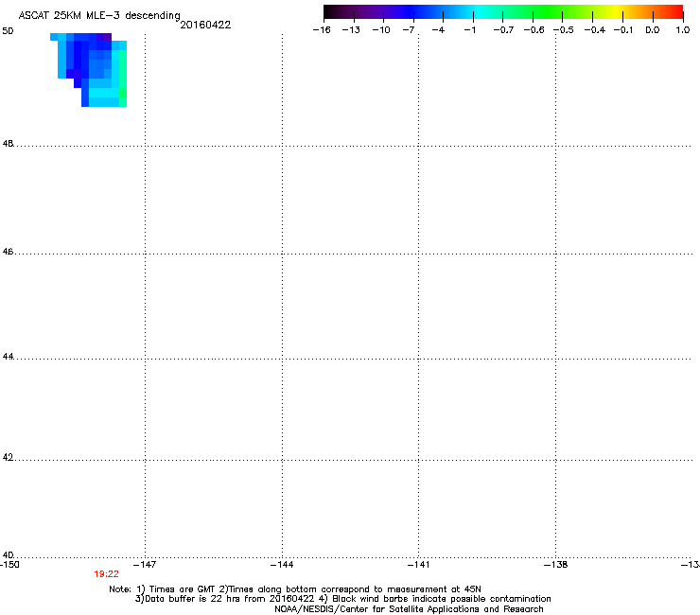Click the longitude label -138
The image size is (700, 615).
point(556,565)
